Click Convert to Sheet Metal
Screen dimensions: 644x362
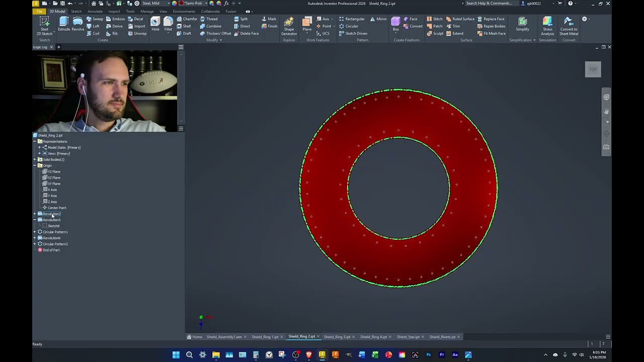569,26
